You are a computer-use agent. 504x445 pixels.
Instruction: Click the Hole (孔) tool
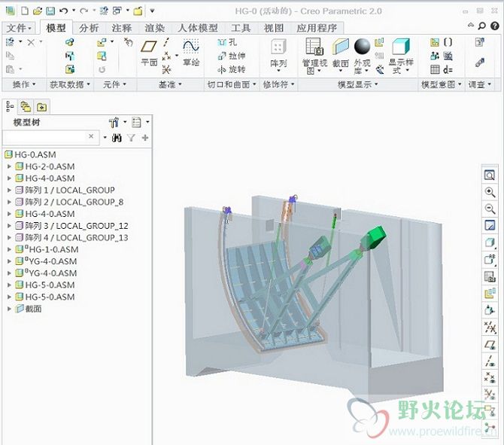[x=227, y=42]
